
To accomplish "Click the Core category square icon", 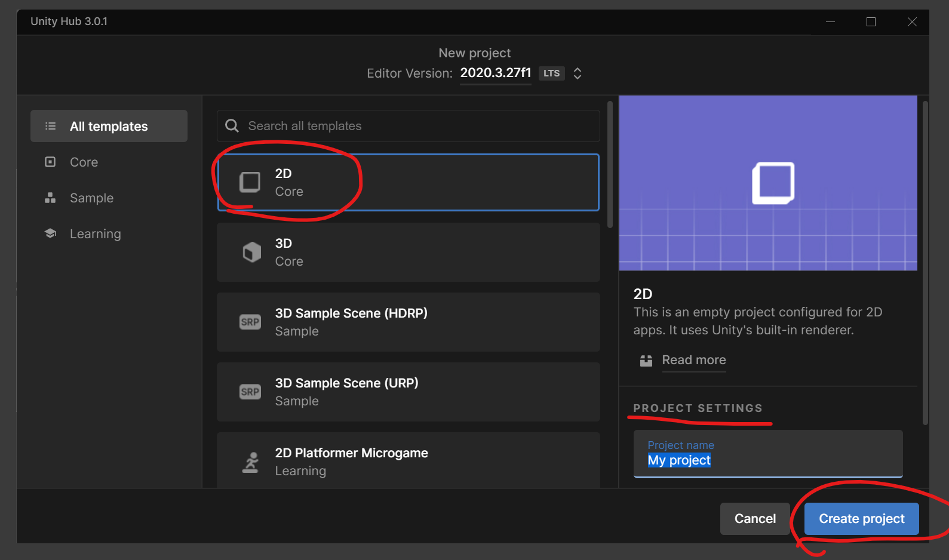I will (x=50, y=162).
